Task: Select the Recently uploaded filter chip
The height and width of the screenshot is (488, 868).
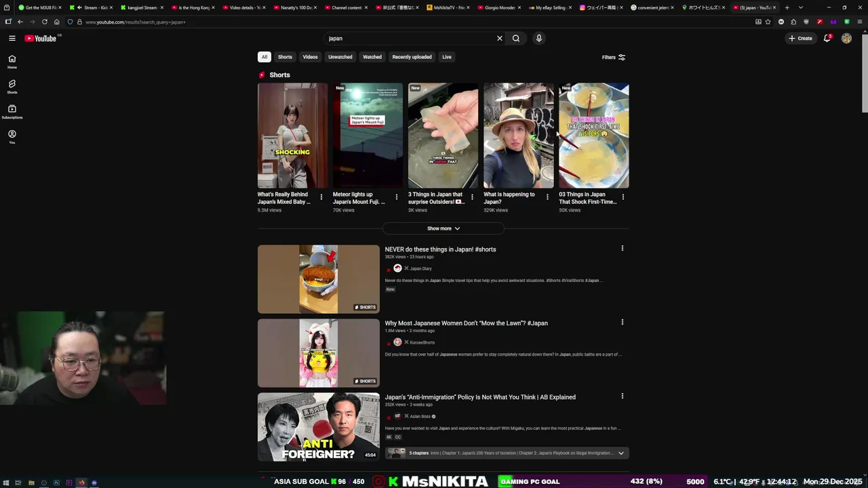Action: tap(412, 57)
